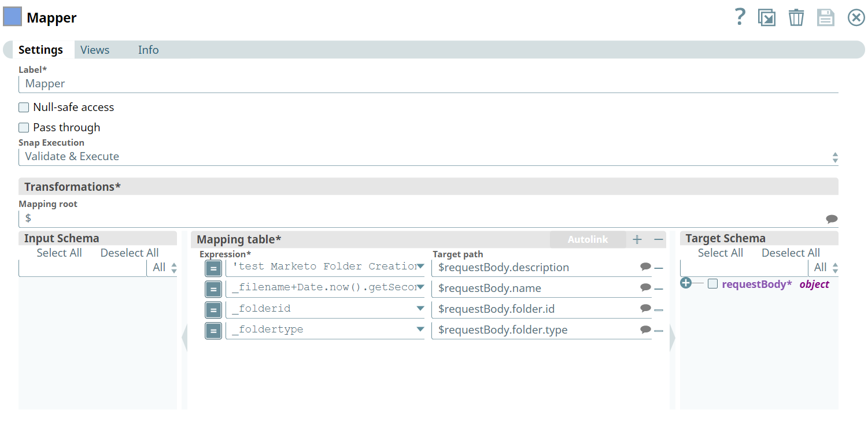Delete the snap with trash icon
This screenshot has height=429, width=868.
pos(796,17)
